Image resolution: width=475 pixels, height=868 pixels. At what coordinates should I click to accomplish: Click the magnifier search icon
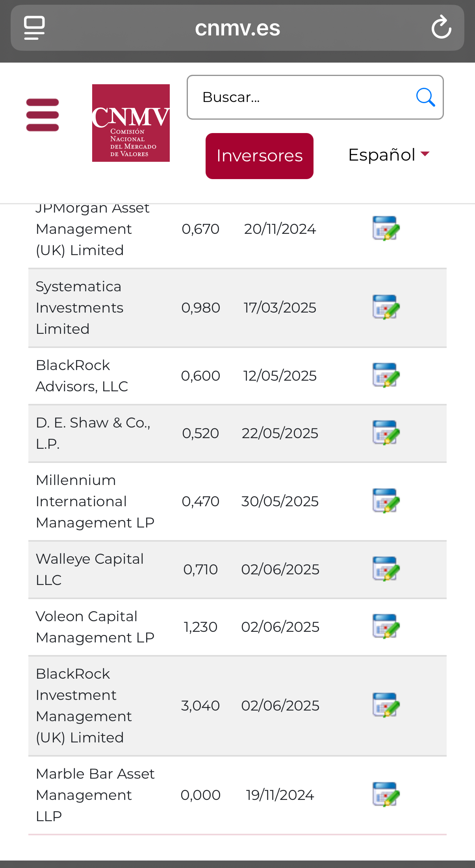(x=425, y=97)
